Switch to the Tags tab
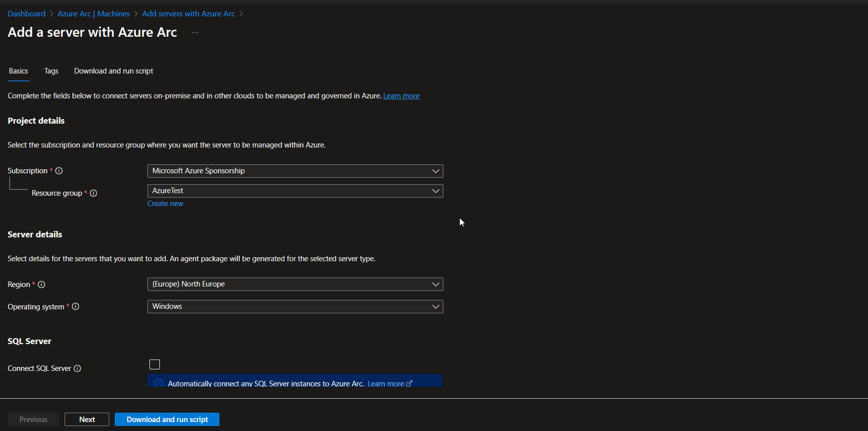Image resolution: width=868 pixels, height=431 pixels. click(x=51, y=71)
